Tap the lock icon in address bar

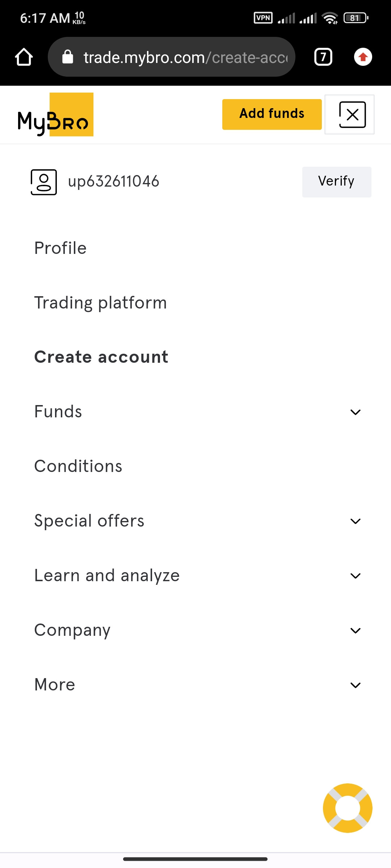pyautogui.click(x=68, y=57)
